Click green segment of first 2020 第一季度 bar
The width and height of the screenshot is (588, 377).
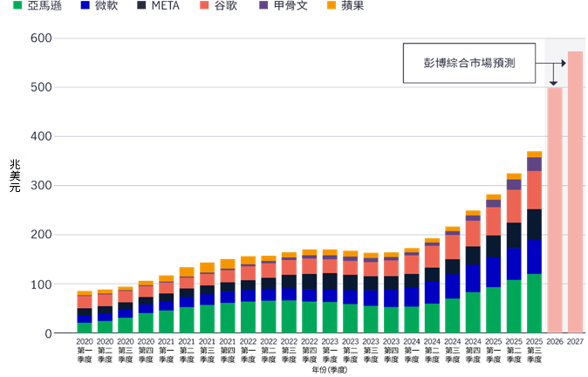tap(84, 328)
